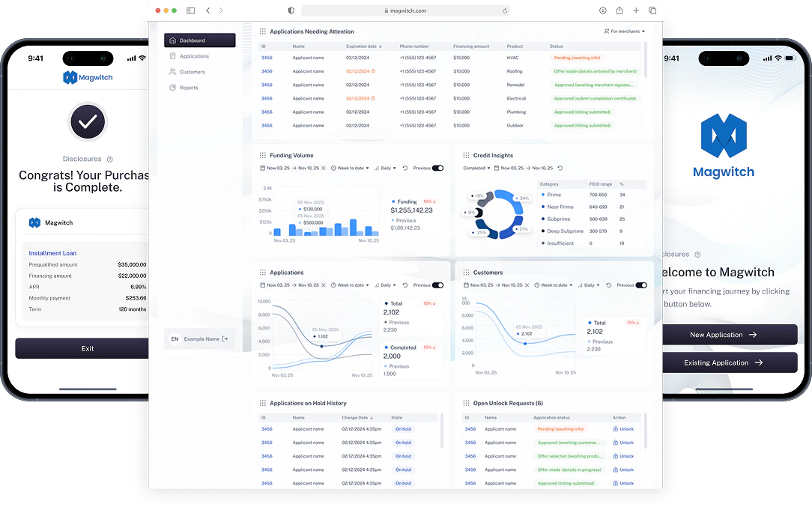Disable Previous comparison in Customers panel
The width and height of the screenshot is (812, 510).
[641, 285]
